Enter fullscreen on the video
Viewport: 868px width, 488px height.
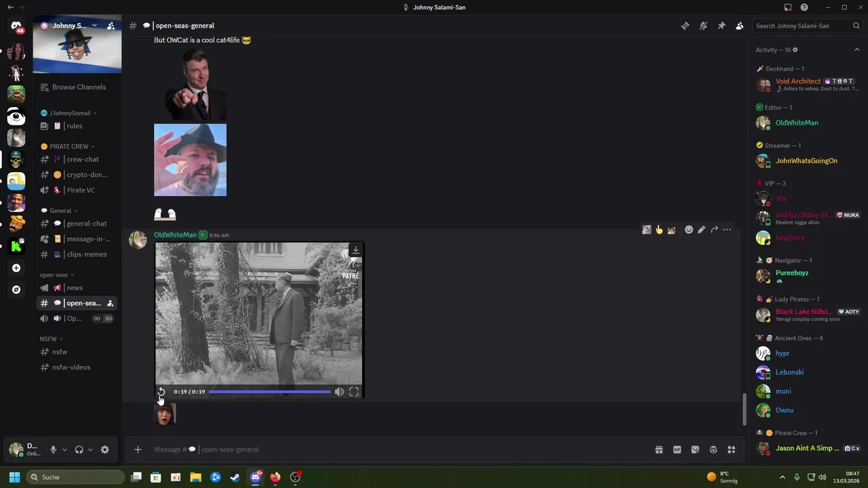click(x=354, y=392)
